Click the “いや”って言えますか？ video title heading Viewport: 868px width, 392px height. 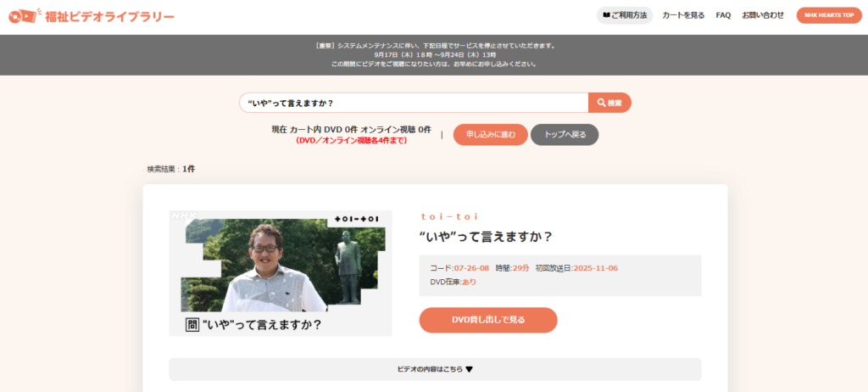click(486, 237)
